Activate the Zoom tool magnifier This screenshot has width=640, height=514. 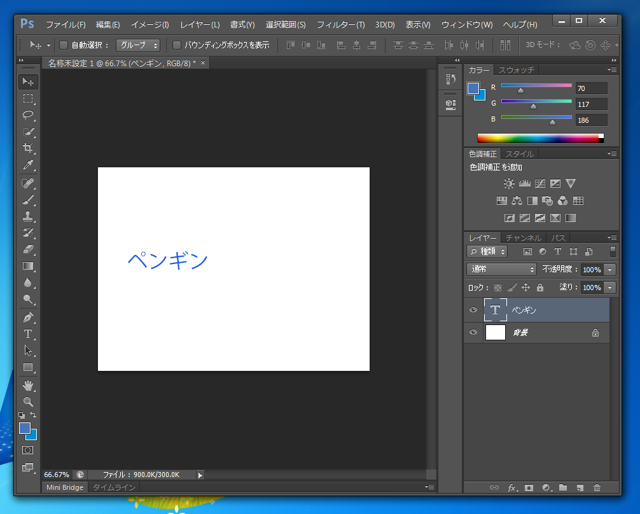[28, 402]
